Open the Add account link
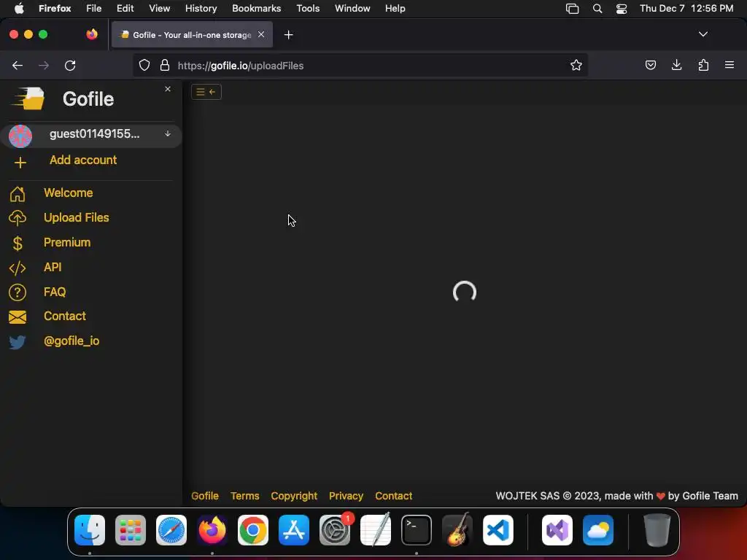 pos(83,160)
